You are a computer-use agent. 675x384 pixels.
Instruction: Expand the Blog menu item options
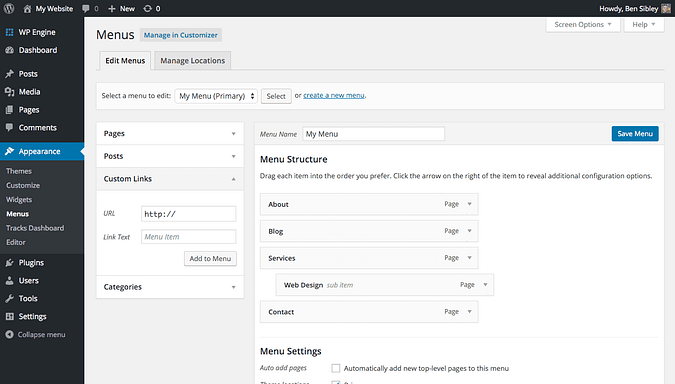470,231
